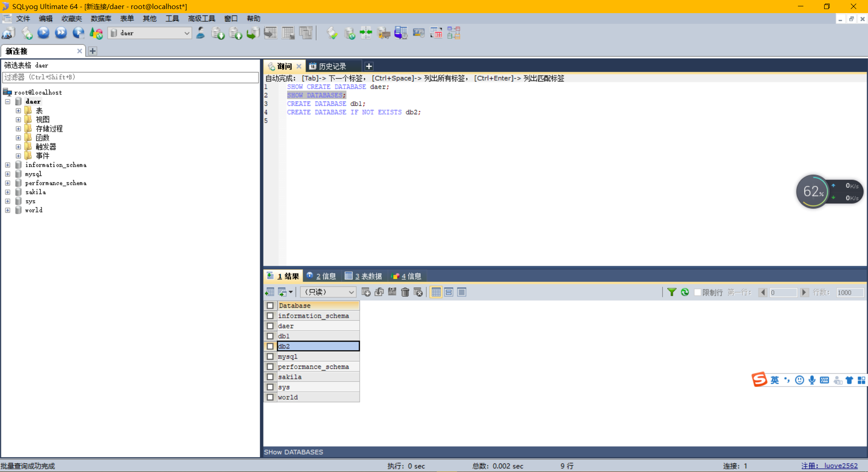Enable the 限制行 checkbox
The image size is (868, 472).
tap(698, 292)
